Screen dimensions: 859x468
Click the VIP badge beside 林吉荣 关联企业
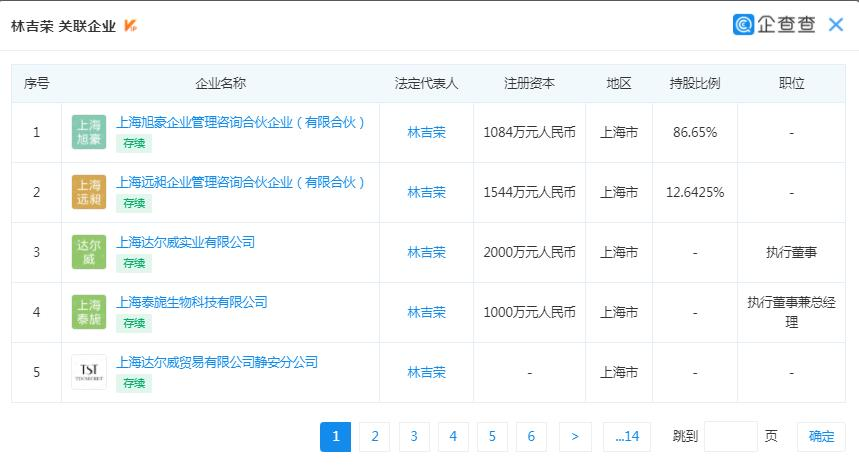coord(130,25)
